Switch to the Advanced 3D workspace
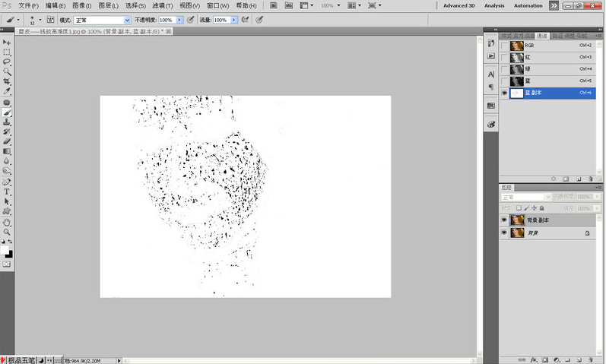The height and width of the screenshot is (364, 606). pyautogui.click(x=460, y=5)
